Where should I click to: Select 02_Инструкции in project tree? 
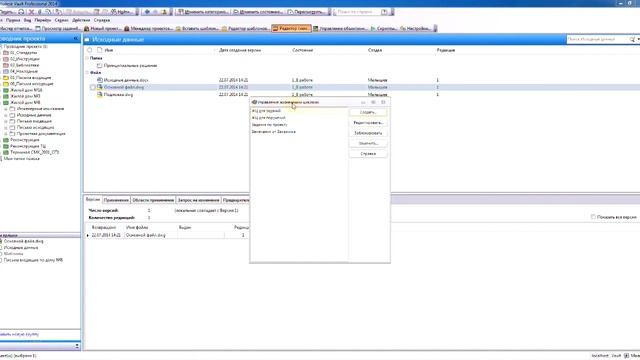(x=25, y=59)
